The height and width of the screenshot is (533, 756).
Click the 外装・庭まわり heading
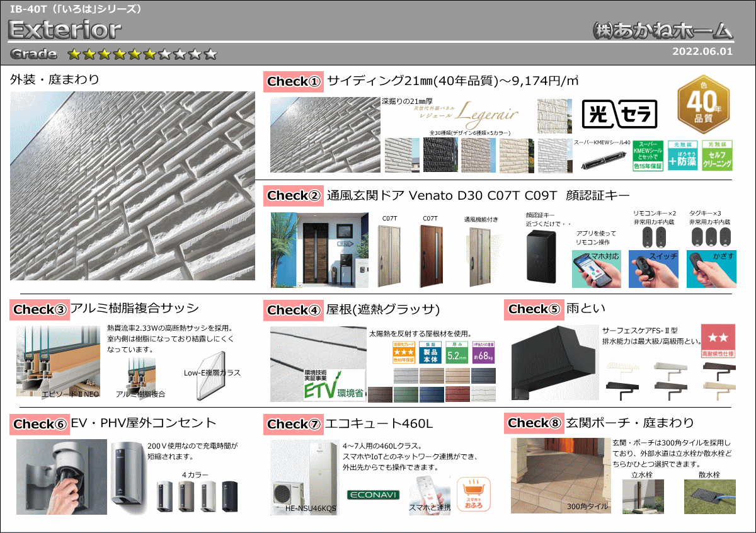(x=55, y=80)
